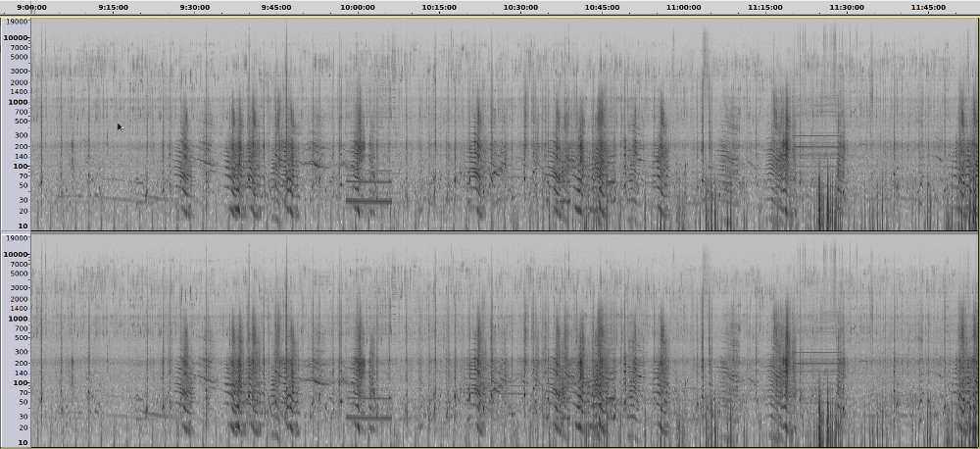
Task: Click the 9:30:00 mark on the timeline ruler
Action: 195,7
